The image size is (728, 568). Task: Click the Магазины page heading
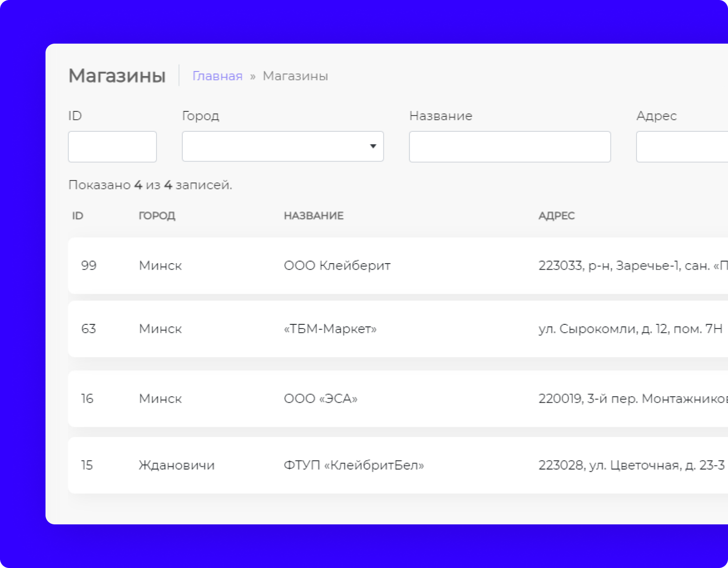coord(117,76)
